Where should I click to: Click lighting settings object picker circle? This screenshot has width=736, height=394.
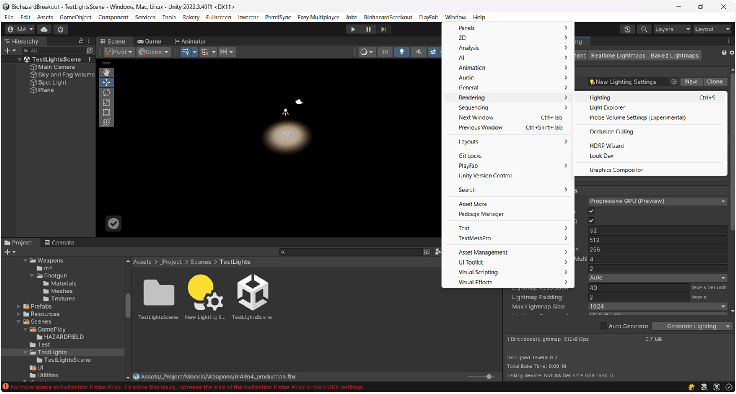point(674,82)
